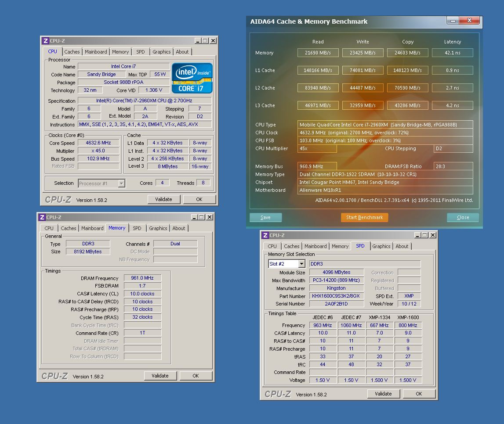Screen dimensions: 504x424
Task: Start the AIDA64 benchmark
Action: (x=365, y=217)
